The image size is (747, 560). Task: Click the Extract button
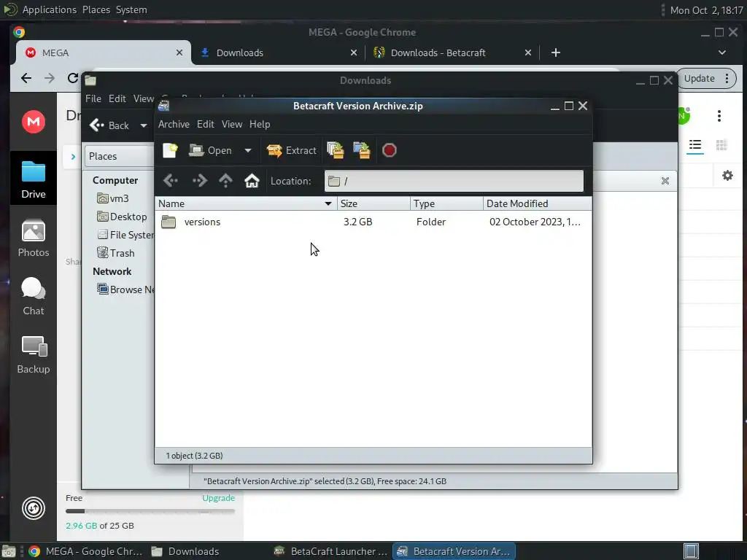[291, 150]
